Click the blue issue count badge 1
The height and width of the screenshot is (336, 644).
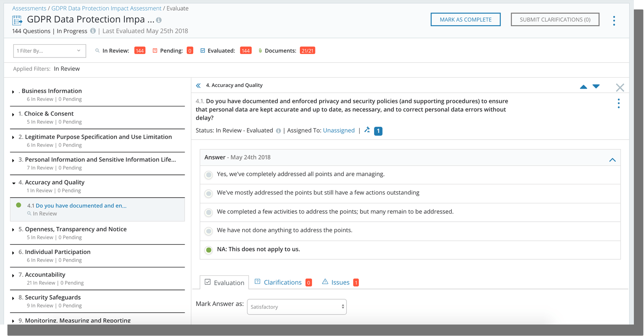coord(378,131)
